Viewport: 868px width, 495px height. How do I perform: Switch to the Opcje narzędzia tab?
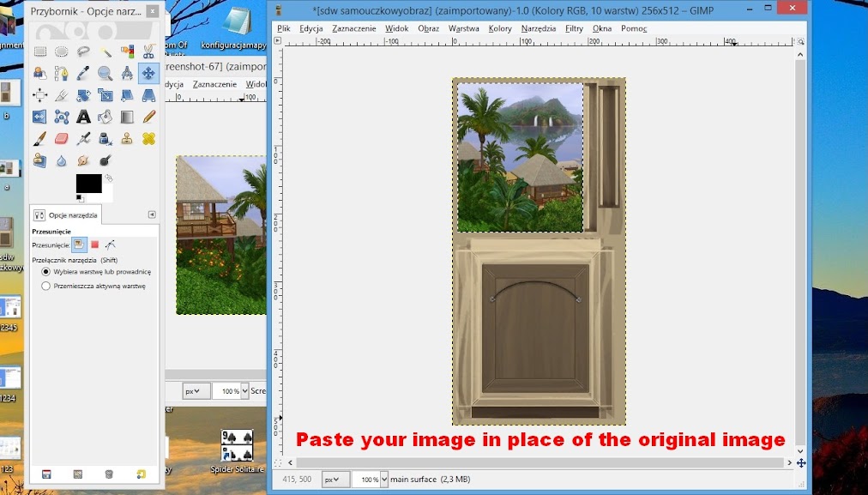(x=65, y=214)
